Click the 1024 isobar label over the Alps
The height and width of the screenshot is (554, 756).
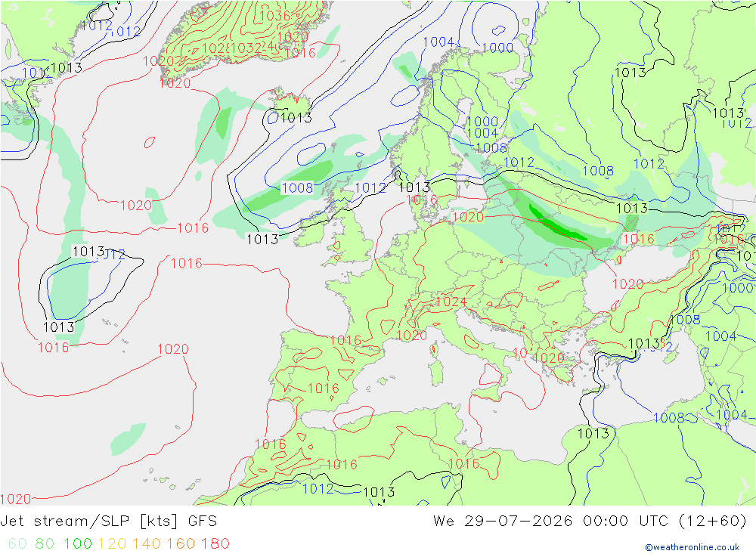(451, 302)
